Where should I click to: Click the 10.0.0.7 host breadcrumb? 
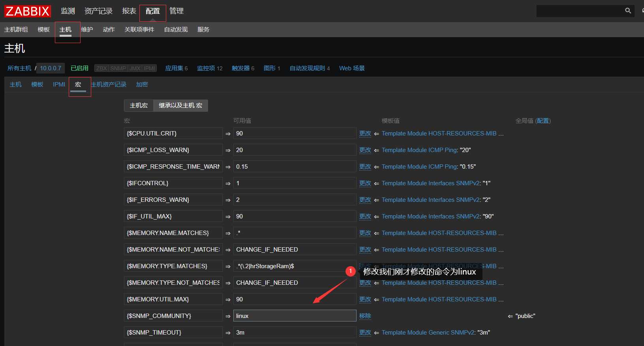coord(51,68)
